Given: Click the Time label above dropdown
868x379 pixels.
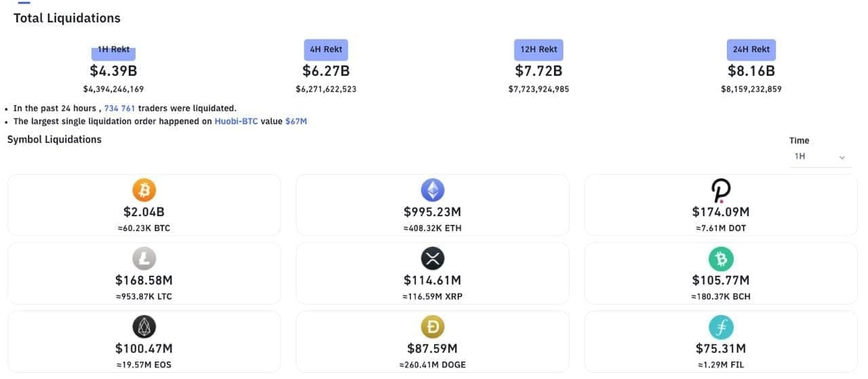Looking at the screenshot, I should (799, 141).
